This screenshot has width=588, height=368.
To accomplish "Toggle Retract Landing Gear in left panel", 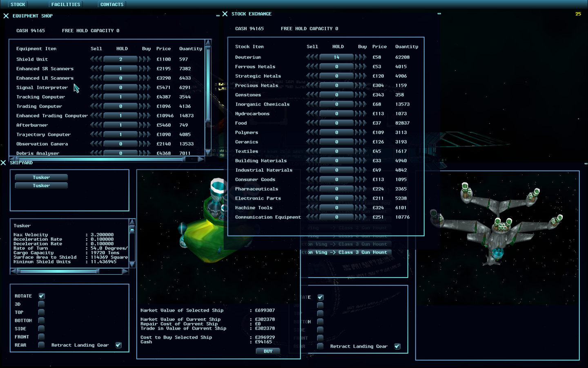I will (x=118, y=345).
